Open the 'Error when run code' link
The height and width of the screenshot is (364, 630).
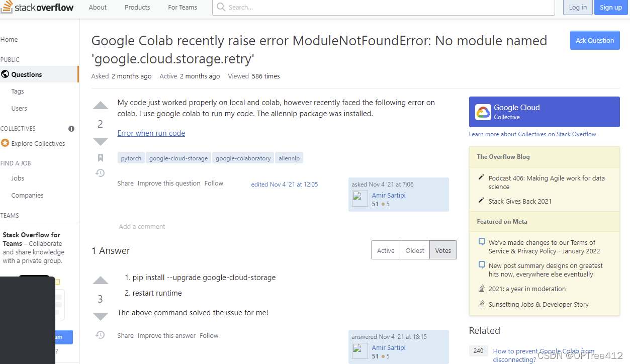click(x=151, y=133)
